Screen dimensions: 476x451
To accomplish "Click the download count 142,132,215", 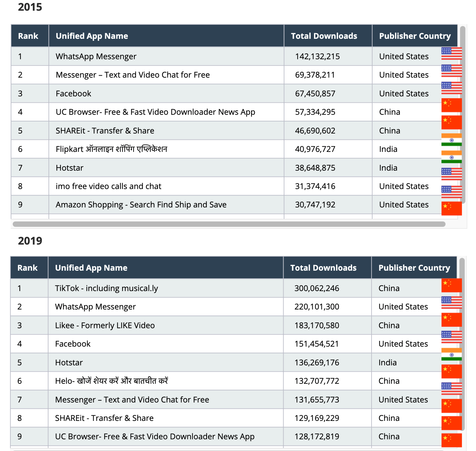I will point(317,57).
